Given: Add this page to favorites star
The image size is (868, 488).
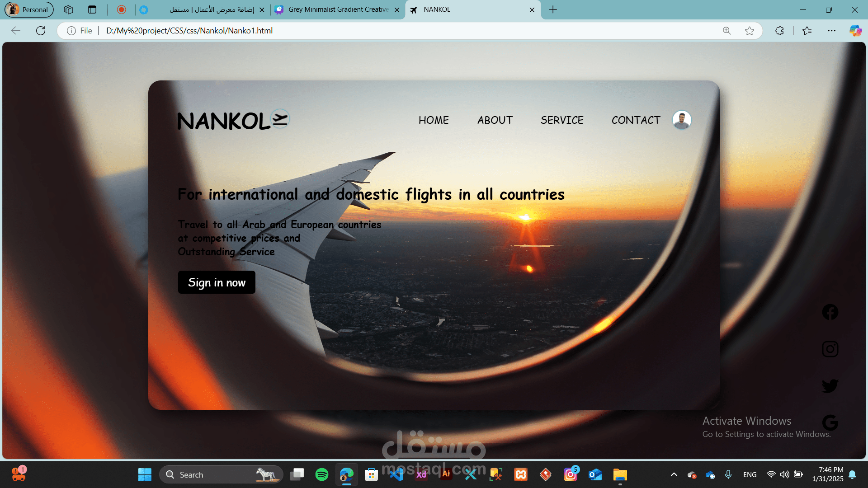Looking at the screenshot, I should pyautogui.click(x=750, y=31).
